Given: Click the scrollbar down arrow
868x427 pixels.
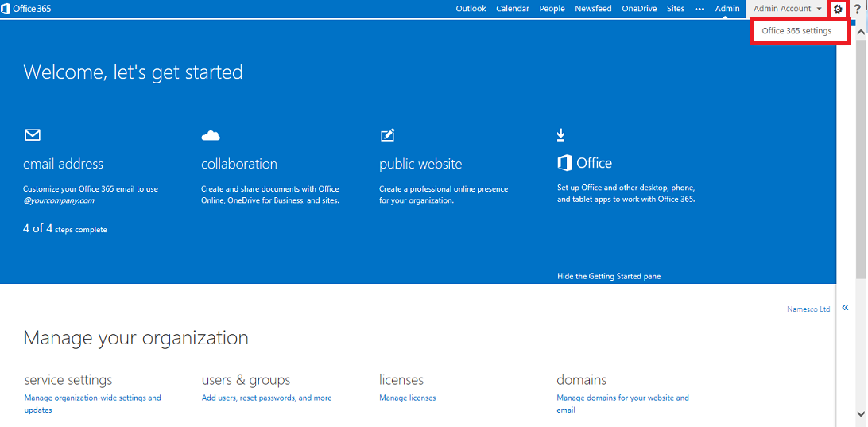Looking at the screenshot, I should [x=861, y=413].
